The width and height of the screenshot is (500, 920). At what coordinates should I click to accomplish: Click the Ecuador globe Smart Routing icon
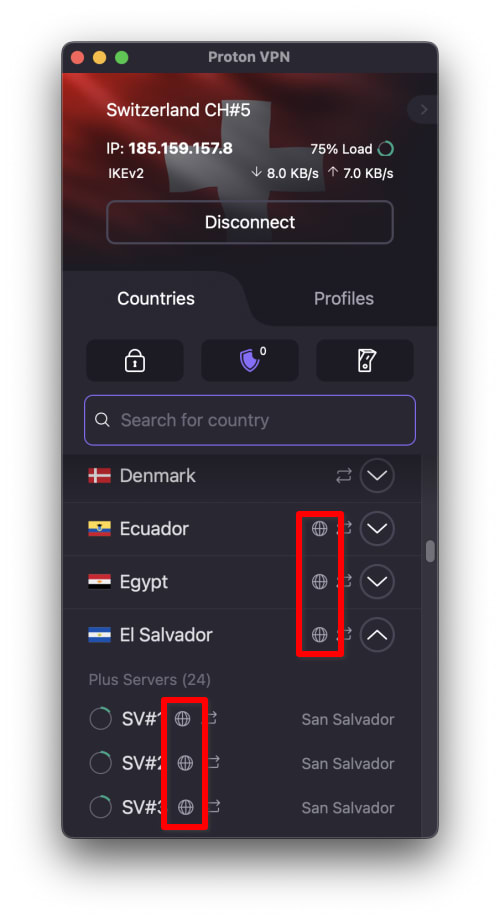(x=319, y=528)
